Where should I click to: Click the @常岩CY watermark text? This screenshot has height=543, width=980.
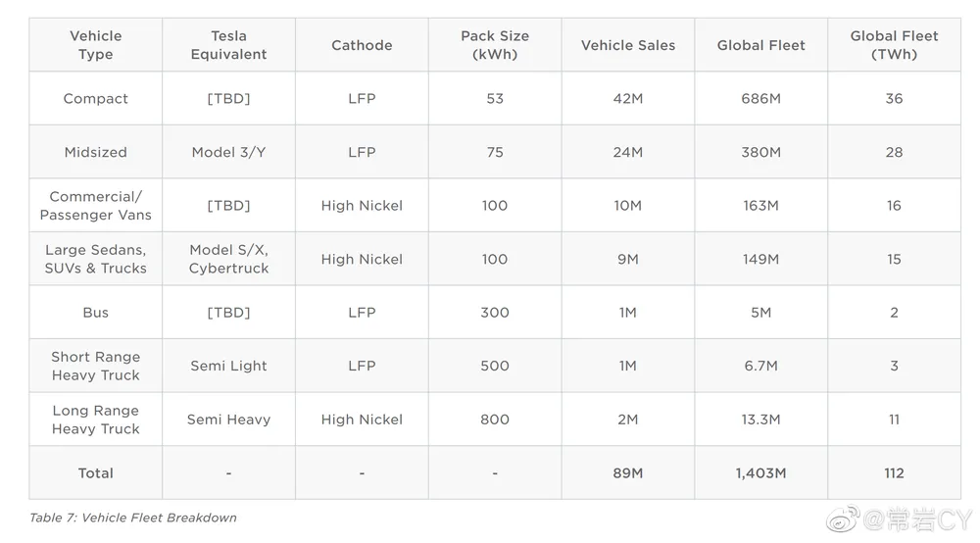pyautogui.click(x=917, y=519)
